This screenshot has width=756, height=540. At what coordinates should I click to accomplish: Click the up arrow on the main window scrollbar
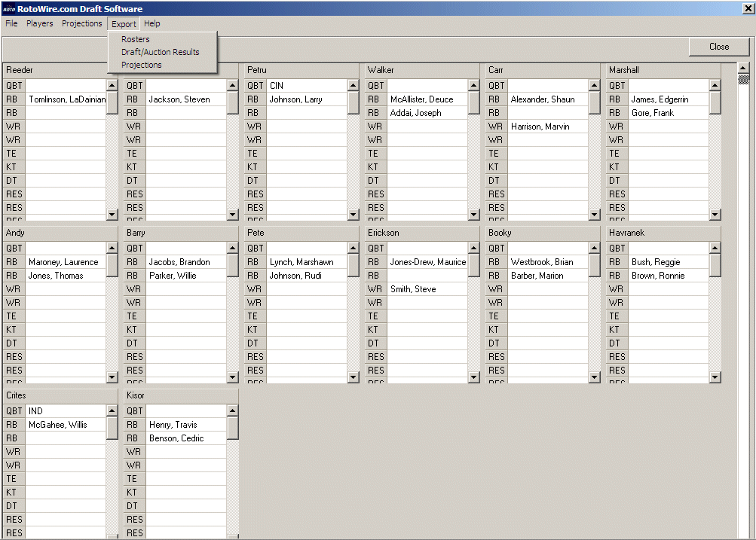point(743,68)
